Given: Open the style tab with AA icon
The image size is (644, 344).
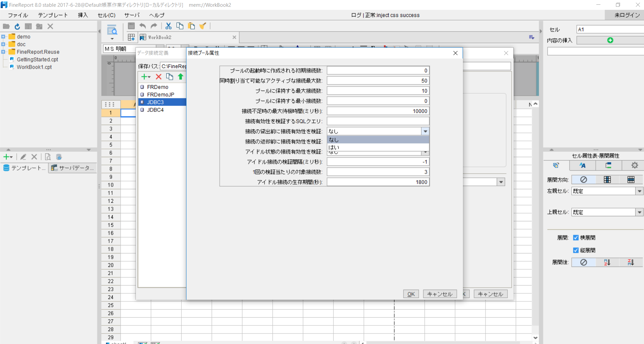Looking at the screenshot, I should (x=582, y=165).
